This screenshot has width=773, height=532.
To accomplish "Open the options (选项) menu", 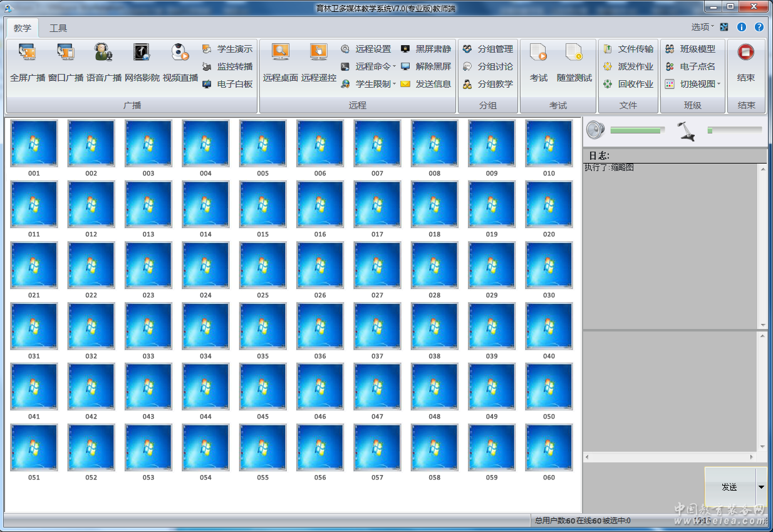I will tap(702, 27).
